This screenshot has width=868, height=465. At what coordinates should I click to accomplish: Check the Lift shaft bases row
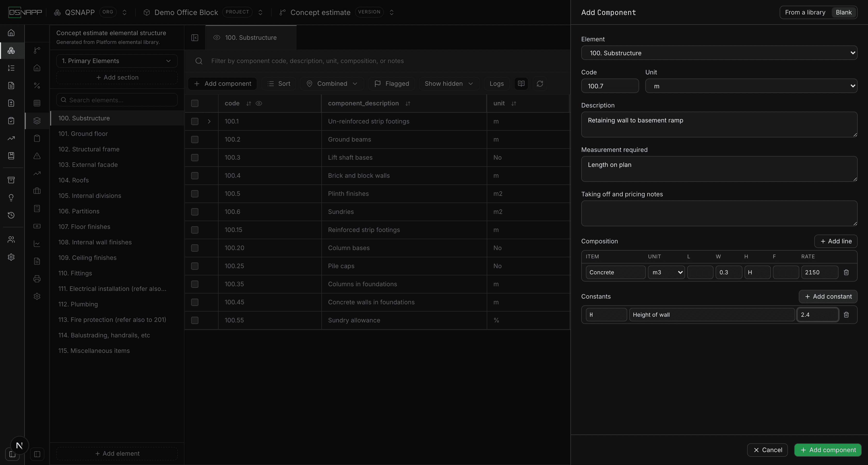tap(195, 158)
